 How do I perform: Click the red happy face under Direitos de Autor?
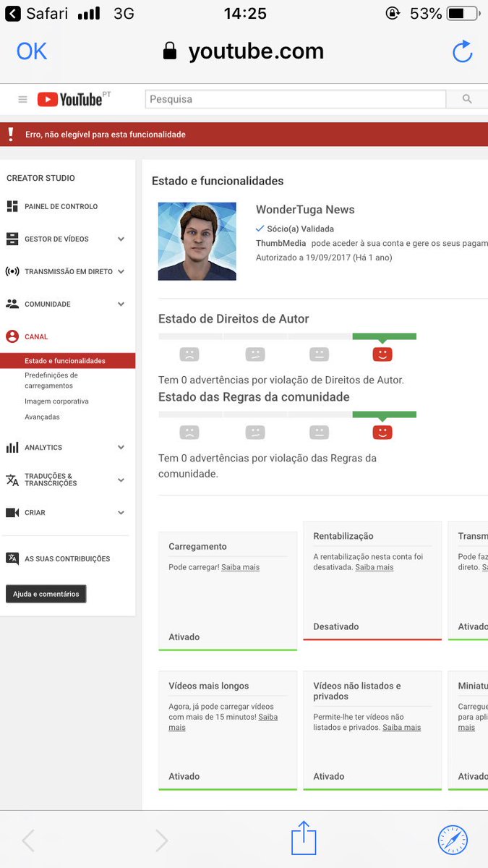pos(382,354)
